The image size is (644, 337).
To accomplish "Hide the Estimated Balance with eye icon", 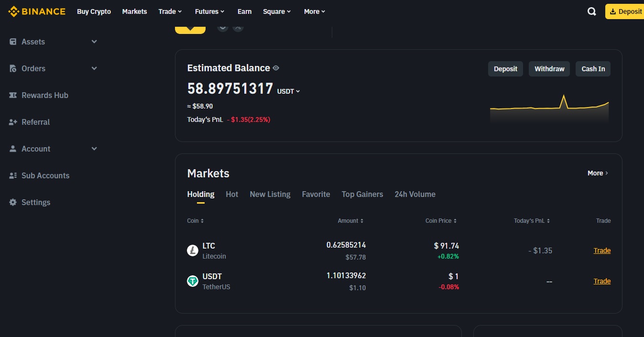I will (276, 68).
